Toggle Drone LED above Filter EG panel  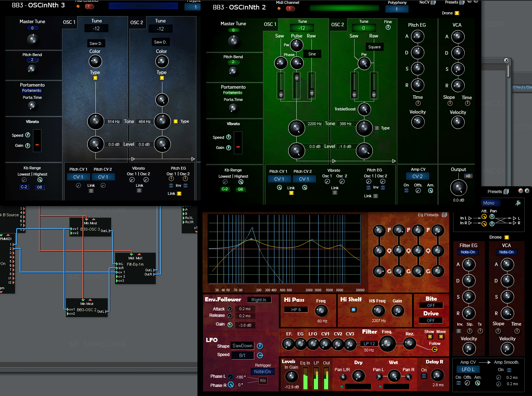tap(506, 237)
